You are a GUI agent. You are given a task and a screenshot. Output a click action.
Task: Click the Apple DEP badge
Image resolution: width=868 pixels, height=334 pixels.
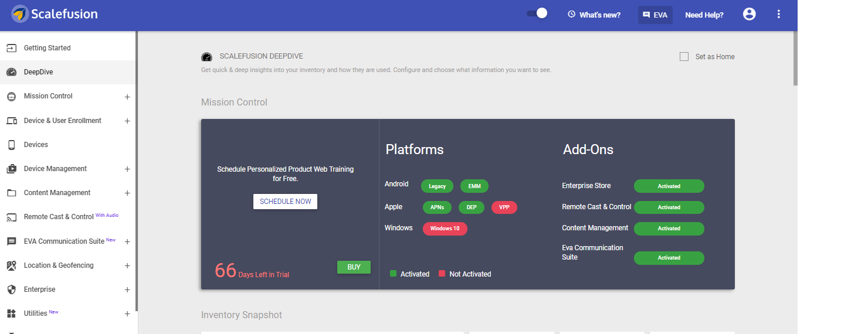[472, 207]
